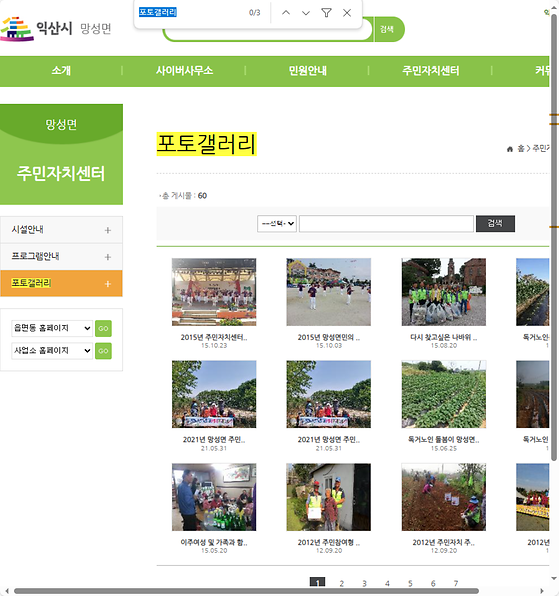Select 포토갤러리 in the sidebar
This screenshot has height=596, width=559.
point(61,283)
